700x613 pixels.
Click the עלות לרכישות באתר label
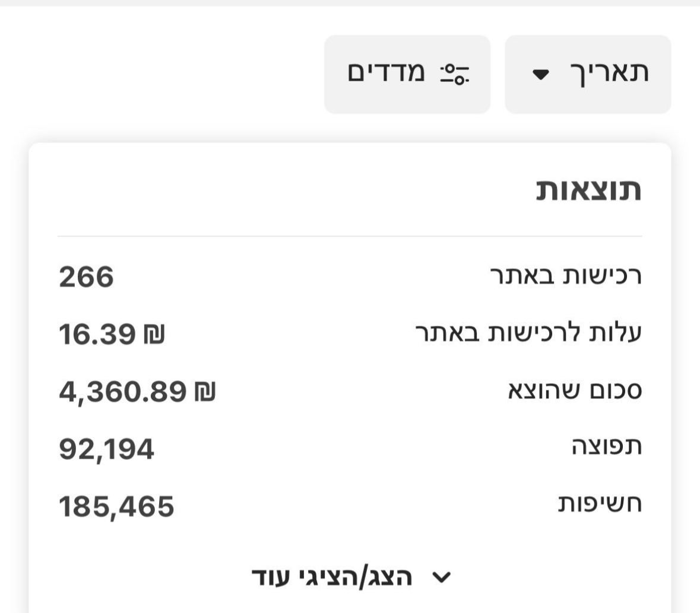[x=528, y=334]
